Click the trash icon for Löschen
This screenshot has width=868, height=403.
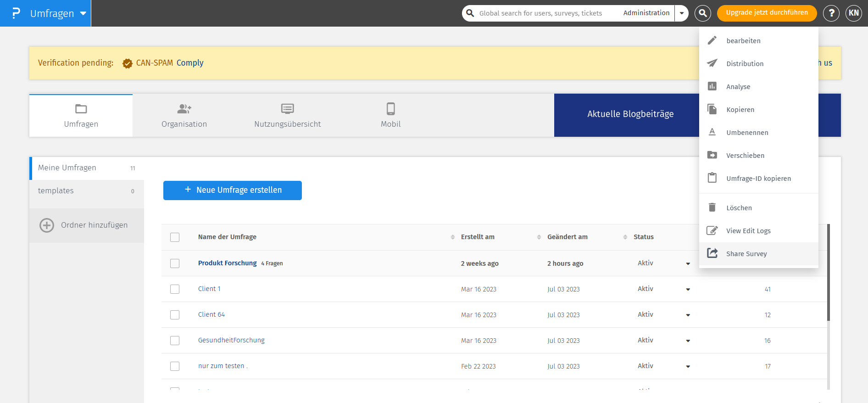pos(712,207)
